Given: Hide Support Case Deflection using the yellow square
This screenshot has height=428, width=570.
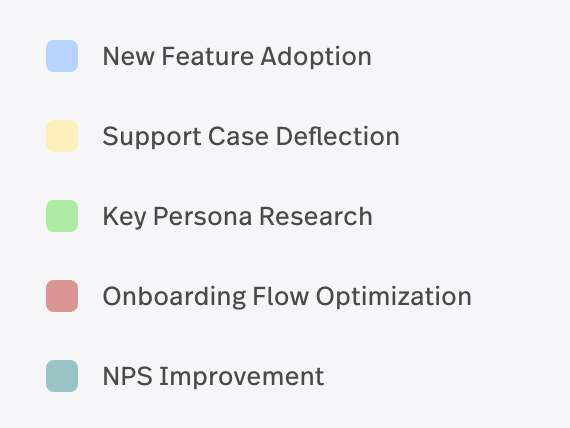Looking at the screenshot, I should [62, 136].
